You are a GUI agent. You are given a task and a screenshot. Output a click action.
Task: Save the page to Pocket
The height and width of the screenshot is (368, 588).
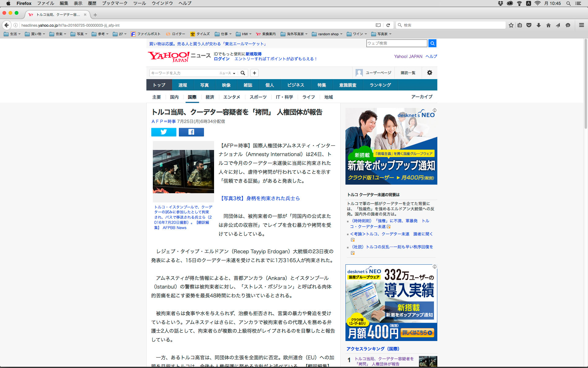pyautogui.click(x=529, y=25)
